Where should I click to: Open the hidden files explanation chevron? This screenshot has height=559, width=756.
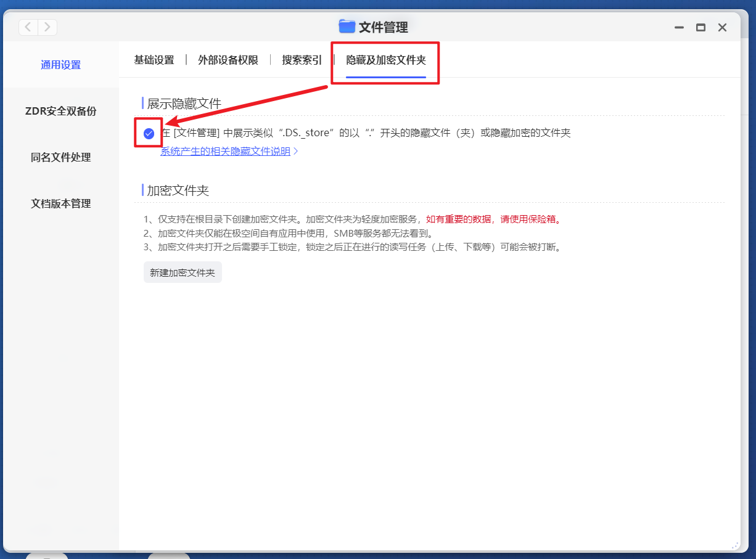tap(297, 151)
